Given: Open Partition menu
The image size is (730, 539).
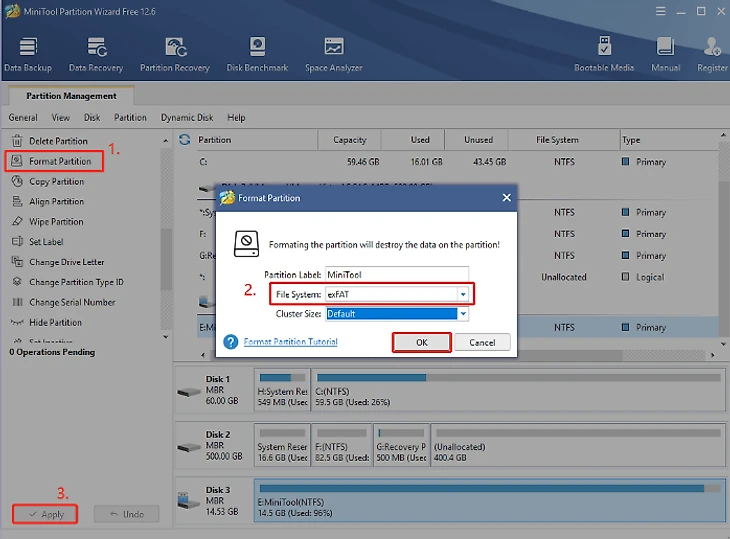Looking at the screenshot, I should [x=130, y=117].
